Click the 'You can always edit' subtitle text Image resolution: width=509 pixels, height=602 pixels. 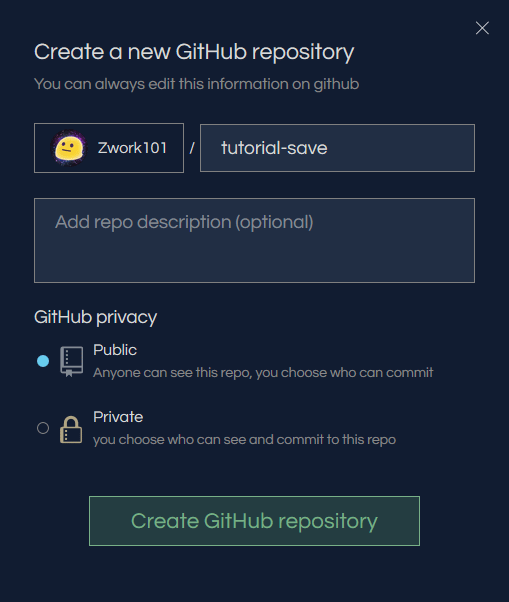point(197,84)
